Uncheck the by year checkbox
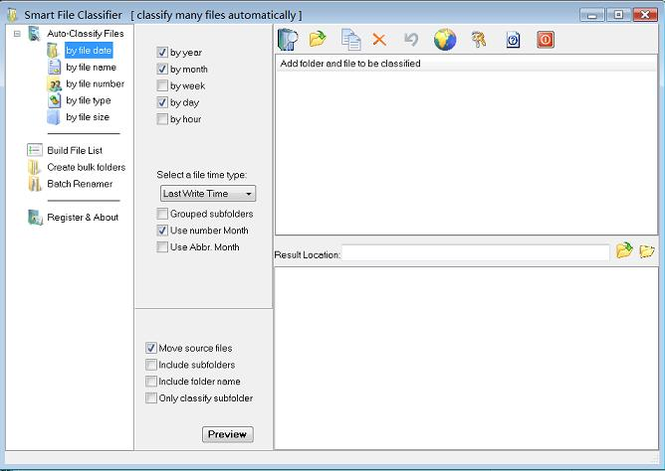Viewport: 665px width, 471px height. [x=162, y=52]
